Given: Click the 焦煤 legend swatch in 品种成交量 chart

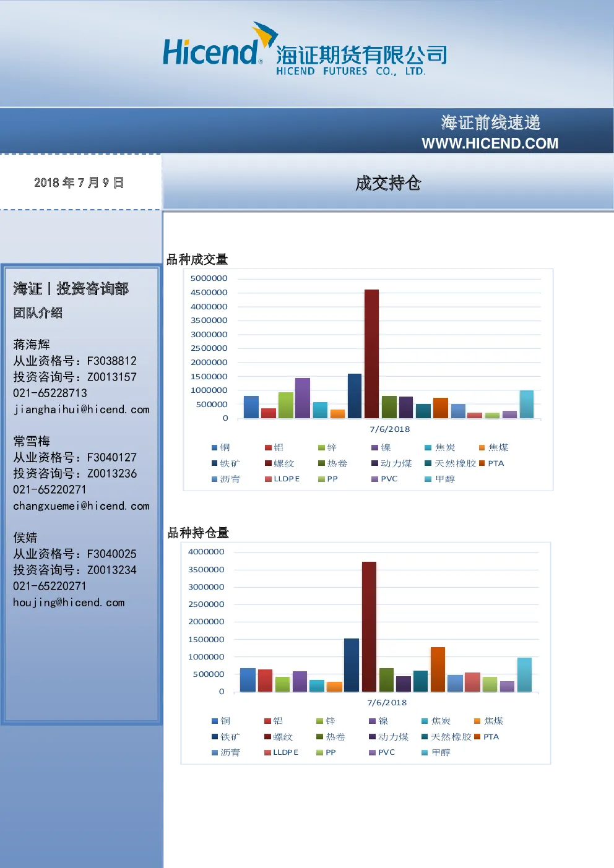Looking at the screenshot, I should point(482,448).
